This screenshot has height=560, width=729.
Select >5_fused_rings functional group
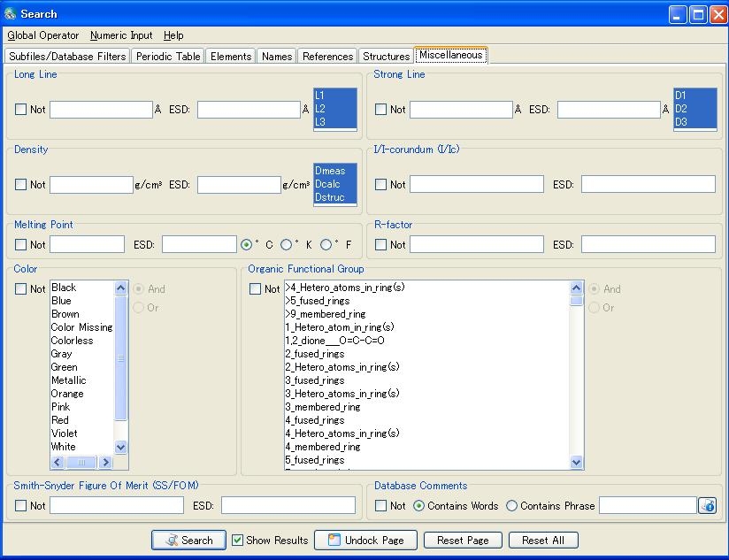point(426,301)
